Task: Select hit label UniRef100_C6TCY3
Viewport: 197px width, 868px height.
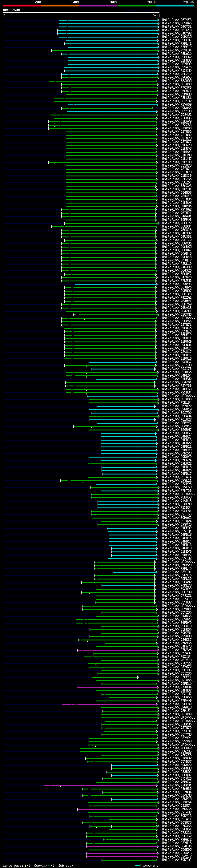Action: click(x=177, y=30)
